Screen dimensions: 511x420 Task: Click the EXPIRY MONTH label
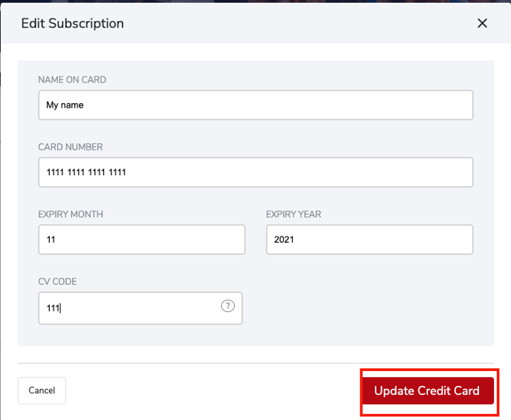pos(71,214)
